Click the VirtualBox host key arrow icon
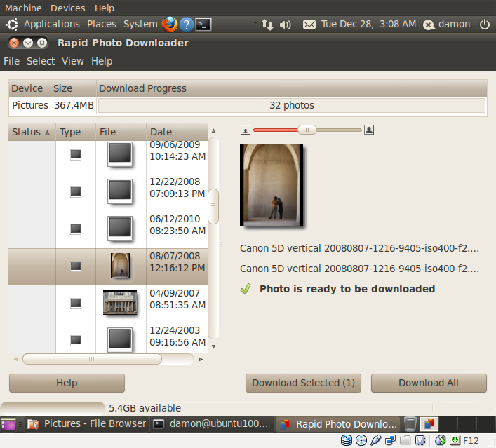Image resolution: width=496 pixels, height=448 pixels. coord(455,440)
